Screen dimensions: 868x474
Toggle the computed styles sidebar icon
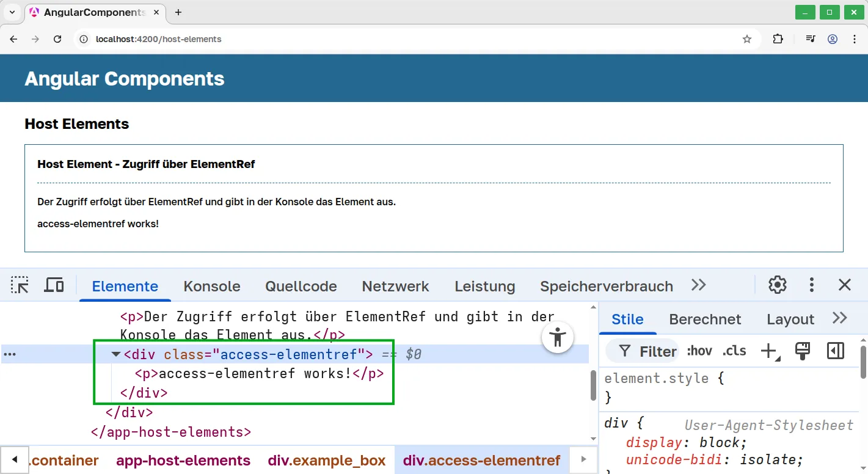pos(836,351)
